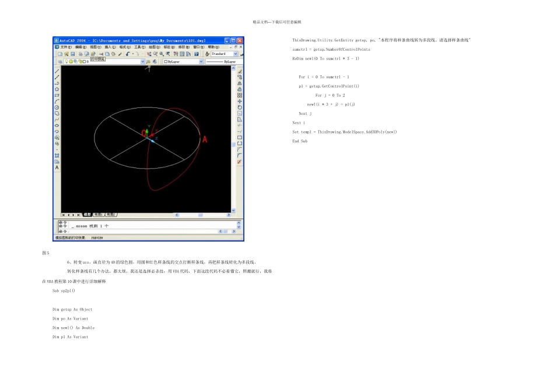Click the 模型 model tab
This screenshot has width=554, height=392.
(88, 215)
